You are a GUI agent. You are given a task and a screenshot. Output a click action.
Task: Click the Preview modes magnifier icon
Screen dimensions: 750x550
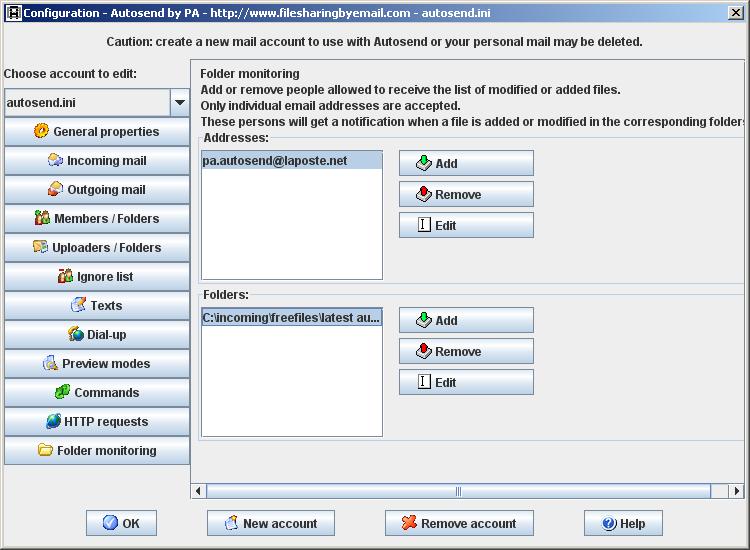[x=50, y=363]
